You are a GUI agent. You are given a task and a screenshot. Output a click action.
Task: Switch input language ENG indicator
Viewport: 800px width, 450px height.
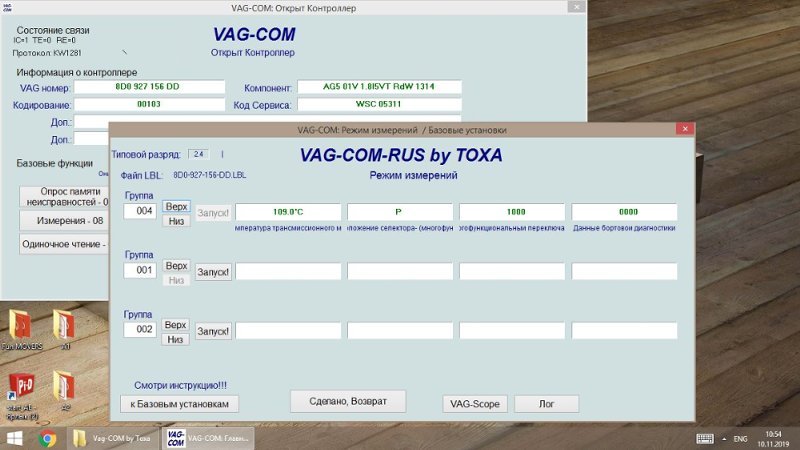tap(740, 439)
